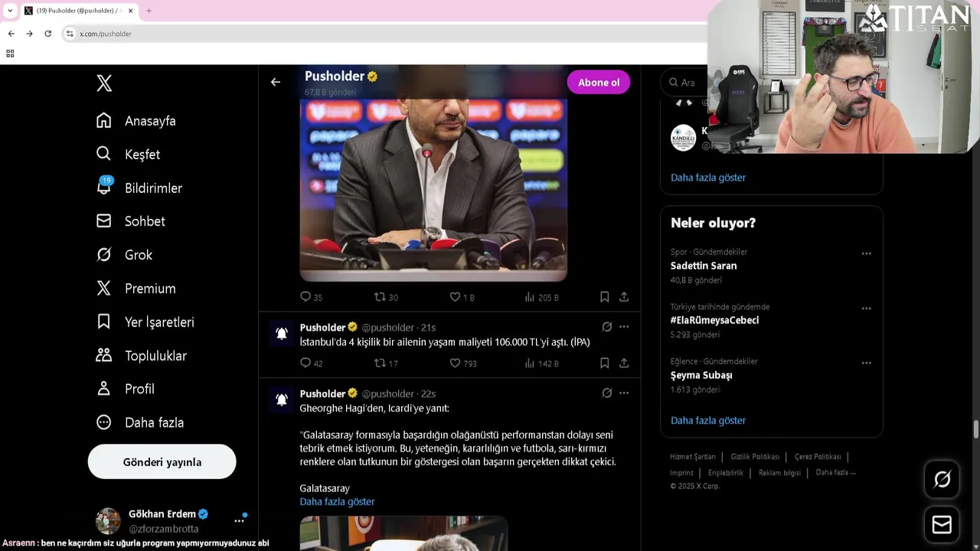980x551 pixels.
Task: Open apps grid in bookmarks bar
Action: pyautogui.click(x=10, y=54)
